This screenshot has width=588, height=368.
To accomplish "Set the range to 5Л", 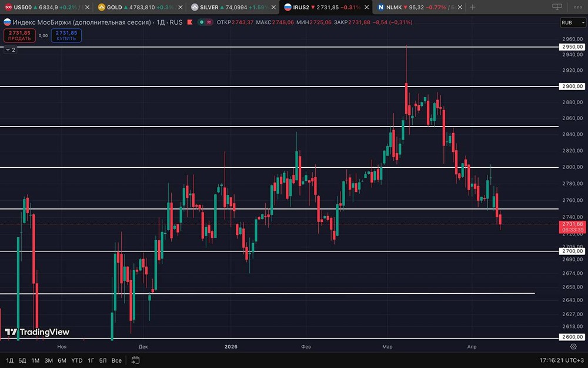I will pyautogui.click(x=103, y=360).
